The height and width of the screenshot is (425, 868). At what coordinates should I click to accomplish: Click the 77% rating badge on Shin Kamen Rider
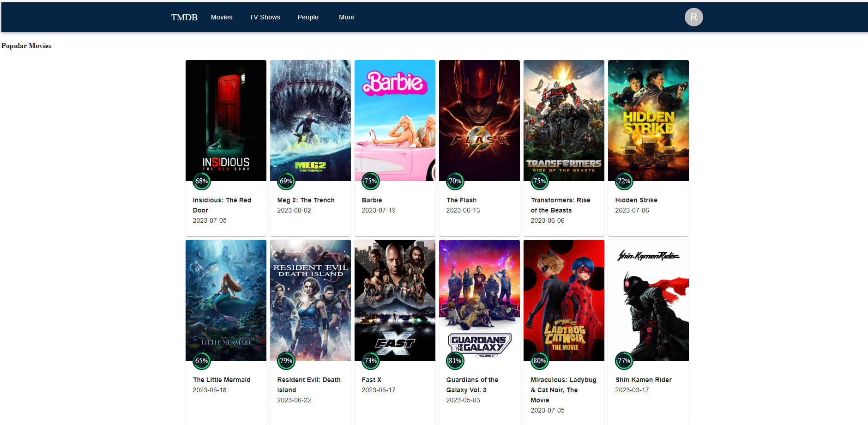point(624,361)
